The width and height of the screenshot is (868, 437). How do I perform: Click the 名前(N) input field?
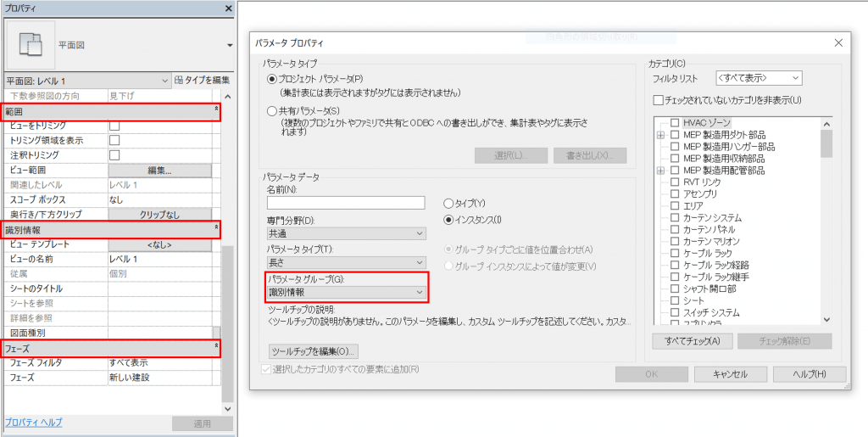(x=346, y=203)
